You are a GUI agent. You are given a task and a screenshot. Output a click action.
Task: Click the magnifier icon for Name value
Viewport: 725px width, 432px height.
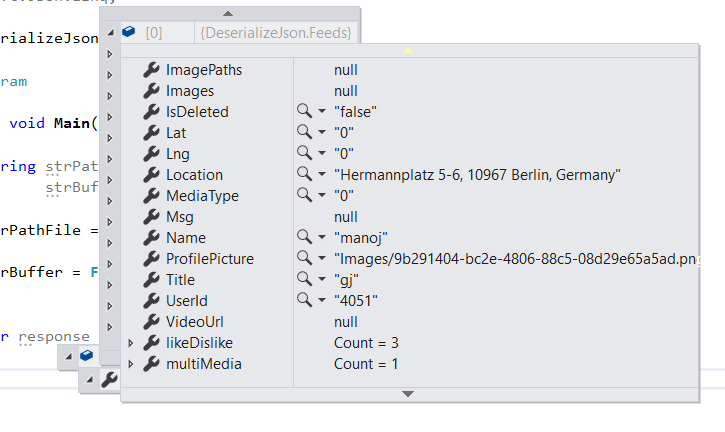304,238
